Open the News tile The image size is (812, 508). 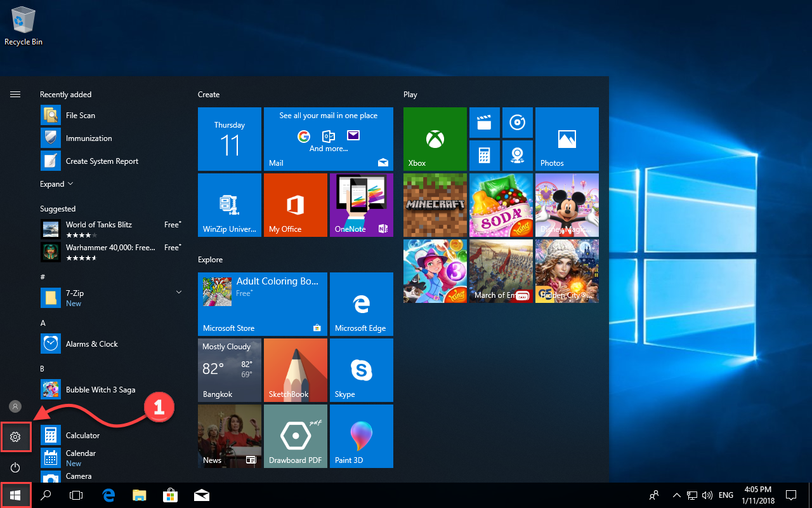(230, 436)
